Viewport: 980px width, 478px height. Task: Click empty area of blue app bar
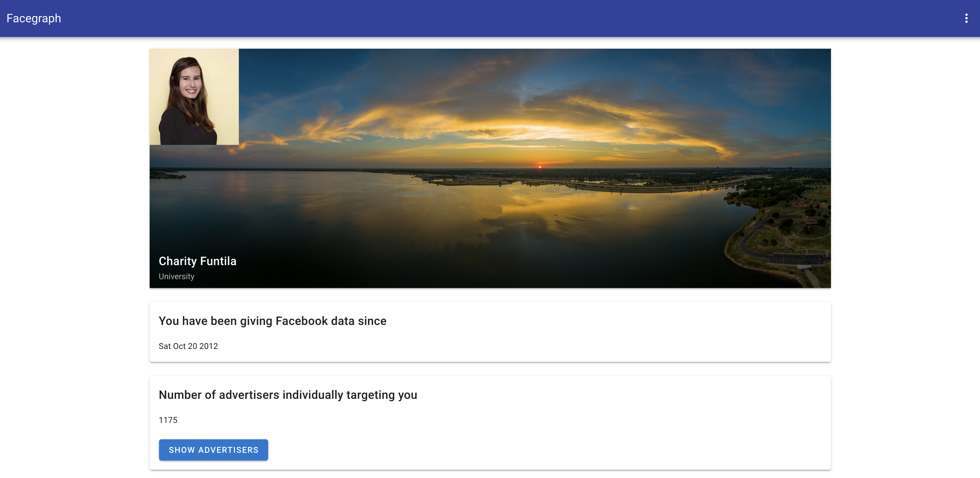495,18
